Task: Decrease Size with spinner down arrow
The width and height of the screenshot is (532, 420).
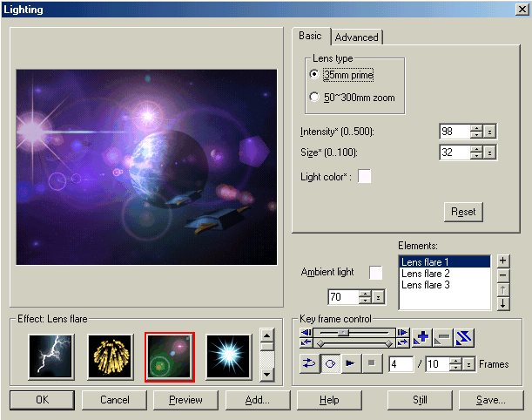Action: point(476,155)
